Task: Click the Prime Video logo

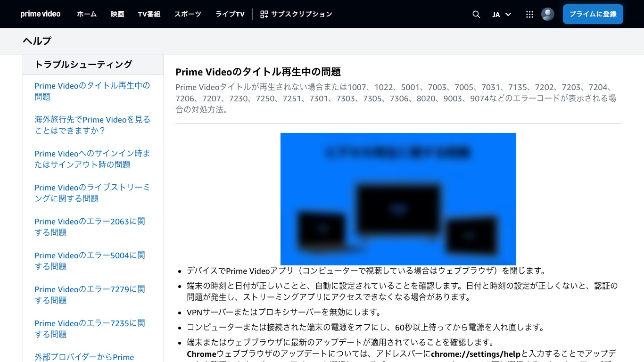Action: (x=41, y=14)
